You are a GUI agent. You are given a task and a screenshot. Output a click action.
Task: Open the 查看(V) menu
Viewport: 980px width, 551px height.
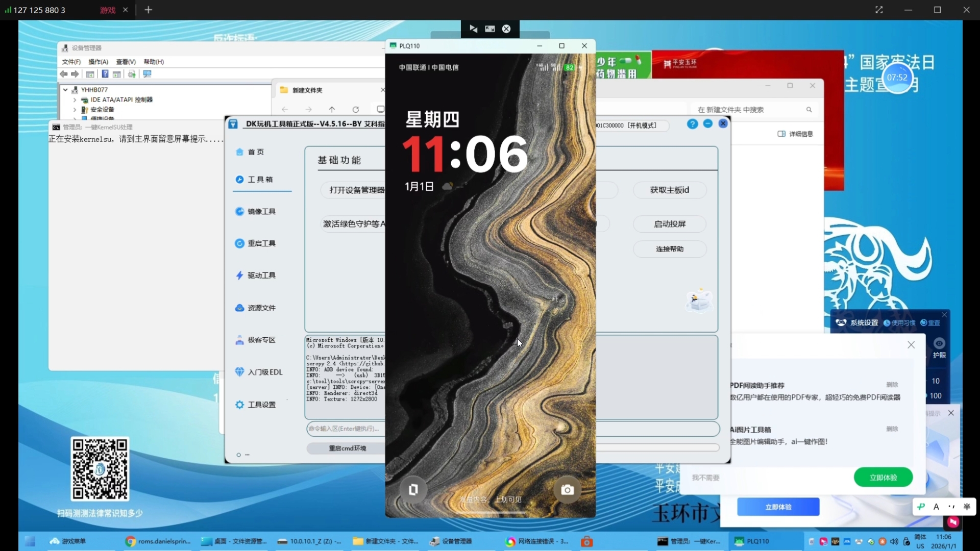click(126, 62)
